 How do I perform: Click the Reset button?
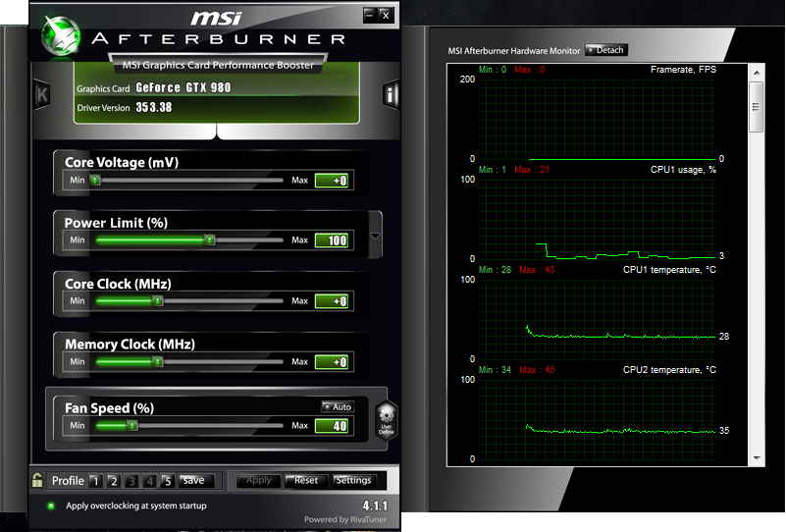306,480
